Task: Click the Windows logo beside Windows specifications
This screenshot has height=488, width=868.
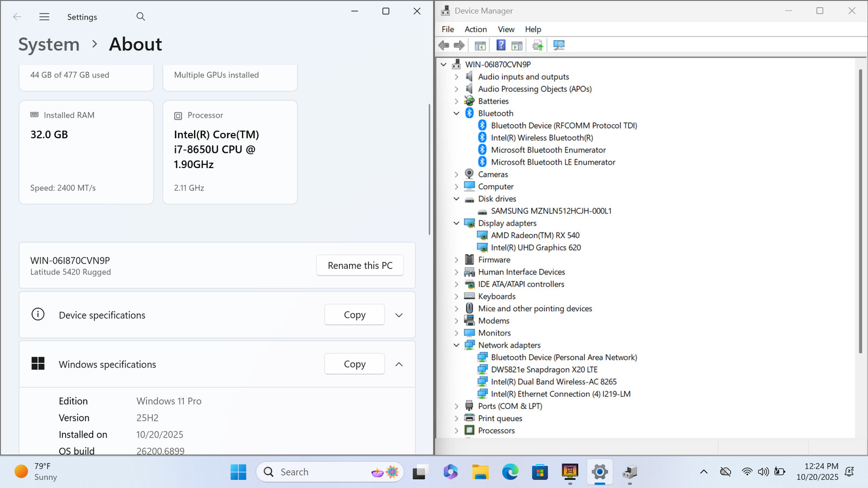Action: coord(38,364)
